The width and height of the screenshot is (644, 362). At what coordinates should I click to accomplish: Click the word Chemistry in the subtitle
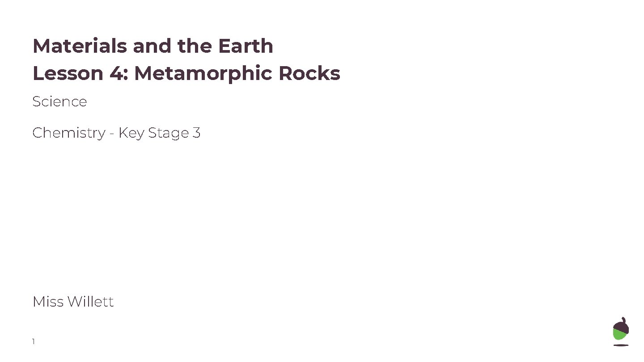(x=69, y=133)
